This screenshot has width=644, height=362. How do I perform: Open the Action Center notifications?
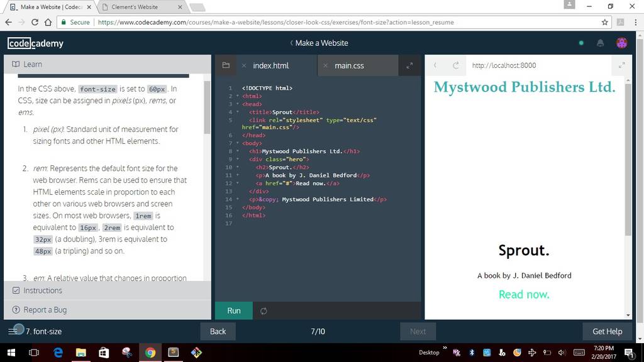(629, 353)
